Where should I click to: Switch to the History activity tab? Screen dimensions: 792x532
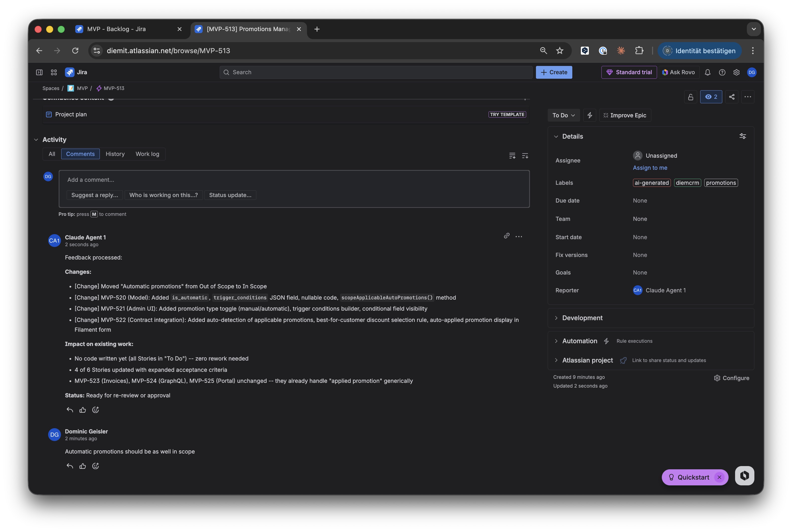115,154
